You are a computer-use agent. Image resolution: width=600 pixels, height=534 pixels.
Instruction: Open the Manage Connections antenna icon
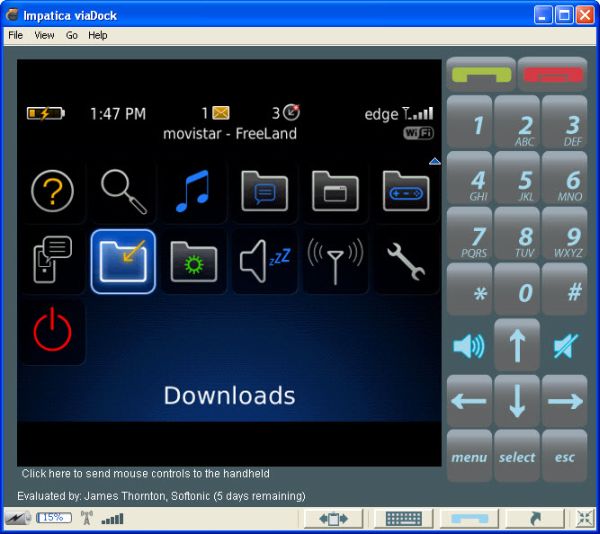point(335,261)
